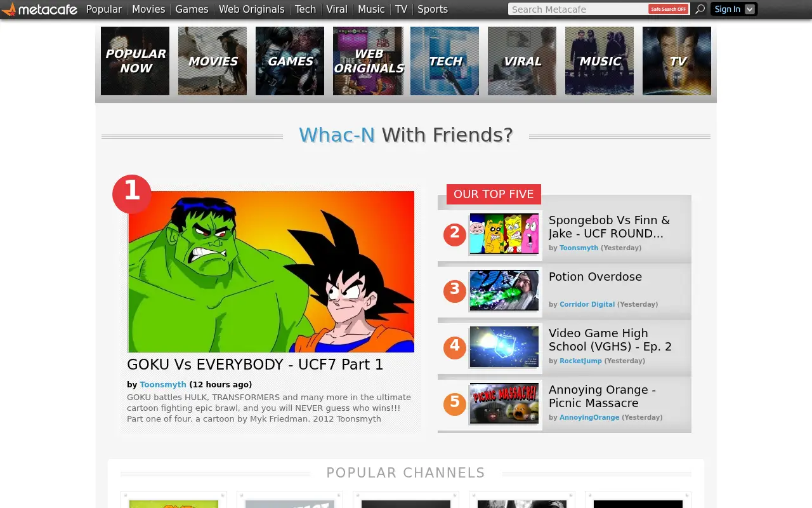
Task: Open the Movies menu item
Action: [x=148, y=9]
